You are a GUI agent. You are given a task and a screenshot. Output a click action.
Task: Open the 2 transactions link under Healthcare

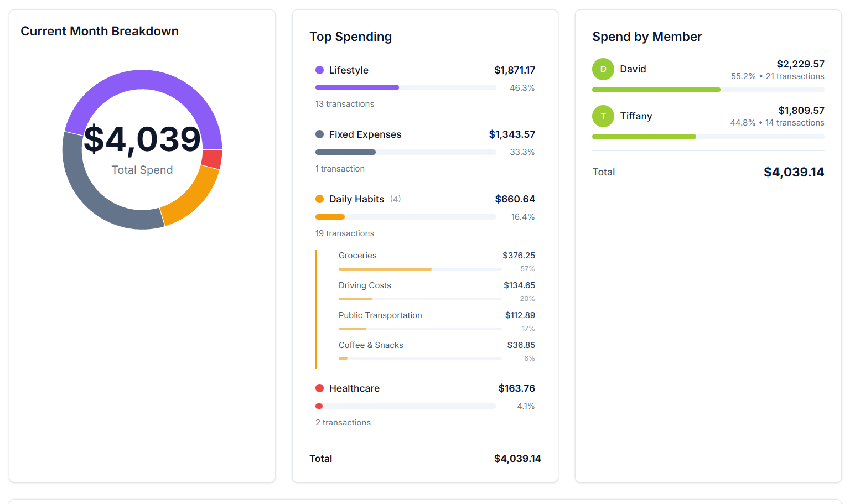pos(343,422)
